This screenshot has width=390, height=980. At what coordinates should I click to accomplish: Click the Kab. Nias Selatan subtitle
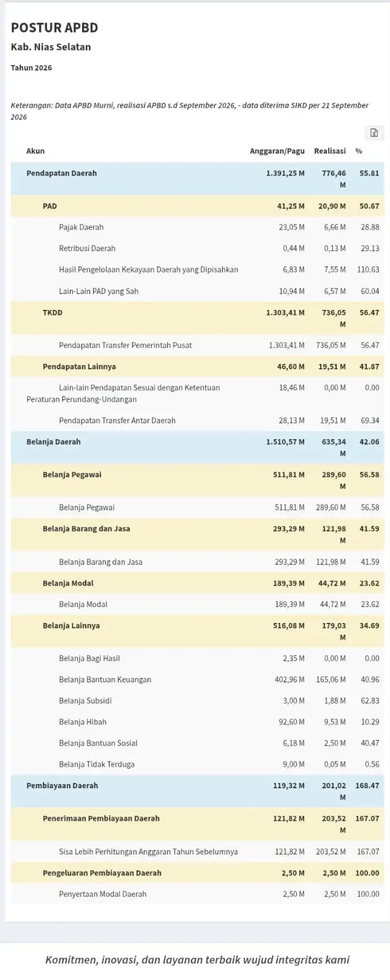(51, 47)
